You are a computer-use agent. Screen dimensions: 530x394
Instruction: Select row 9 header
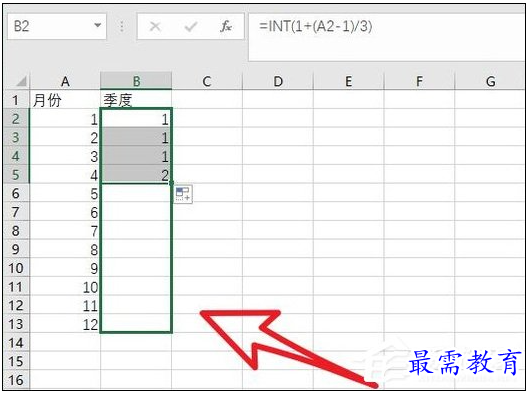click(16, 249)
